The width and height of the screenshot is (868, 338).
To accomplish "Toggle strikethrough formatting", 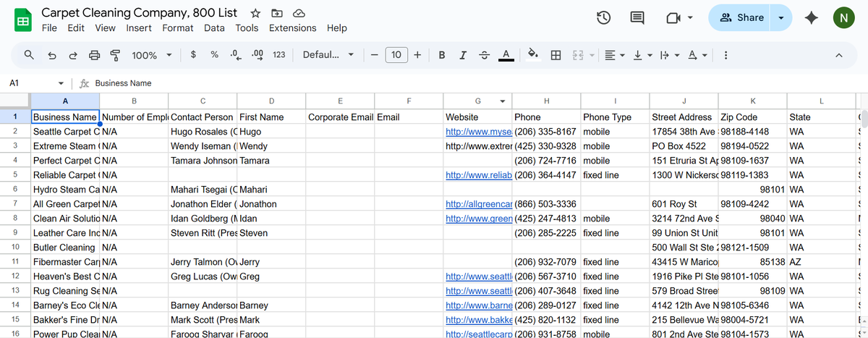I will click(x=484, y=54).
